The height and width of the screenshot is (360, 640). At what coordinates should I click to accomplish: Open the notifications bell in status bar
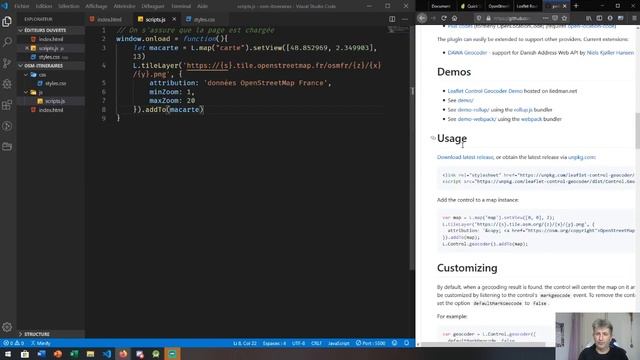[407, 343]
